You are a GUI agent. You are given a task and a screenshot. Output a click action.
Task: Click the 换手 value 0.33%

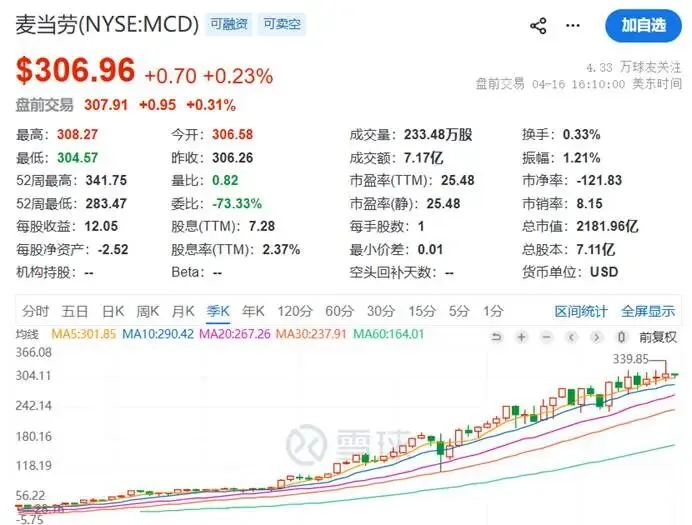(581, 135)
